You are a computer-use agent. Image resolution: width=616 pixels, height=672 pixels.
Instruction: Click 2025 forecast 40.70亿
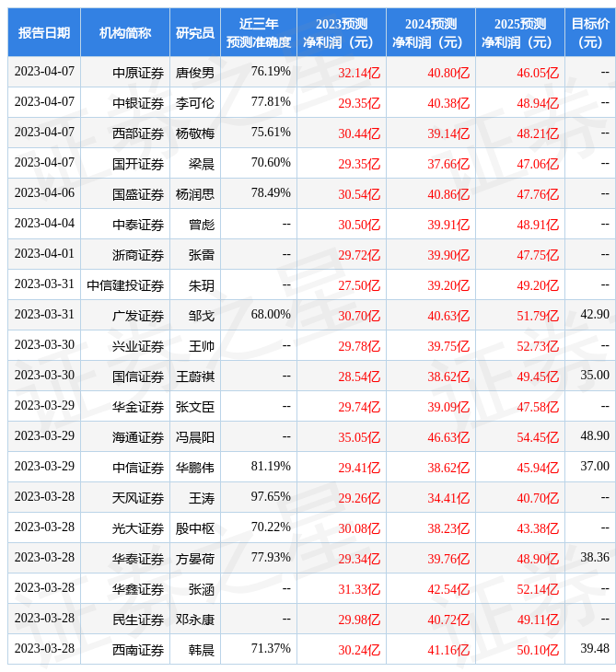[x=538, y=498]
